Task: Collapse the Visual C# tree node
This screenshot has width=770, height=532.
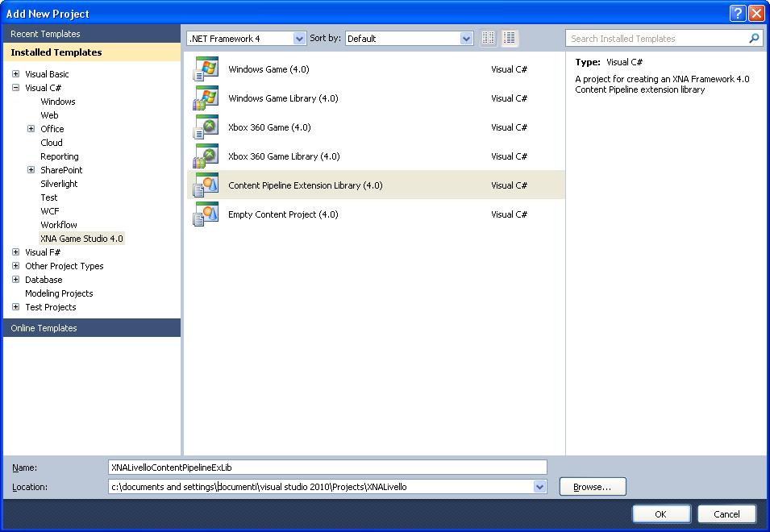Action: coord(15,88)
